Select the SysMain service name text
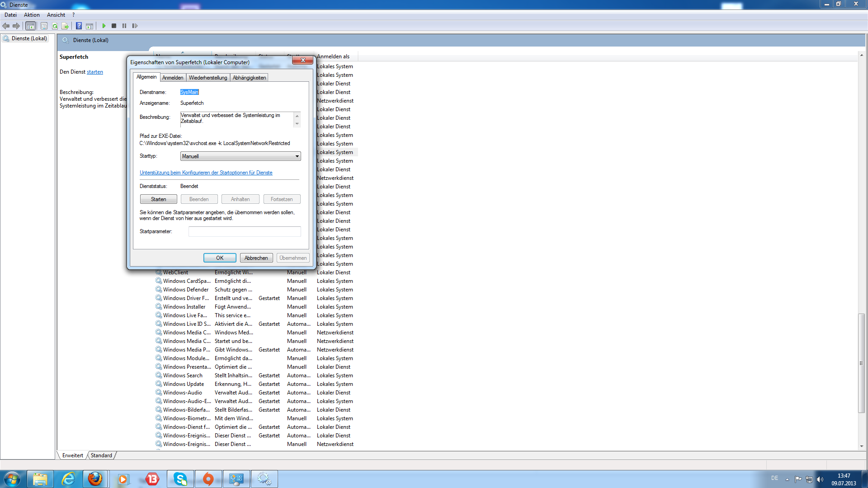Viewport: 868px width, 488px height. click(189, 92)
